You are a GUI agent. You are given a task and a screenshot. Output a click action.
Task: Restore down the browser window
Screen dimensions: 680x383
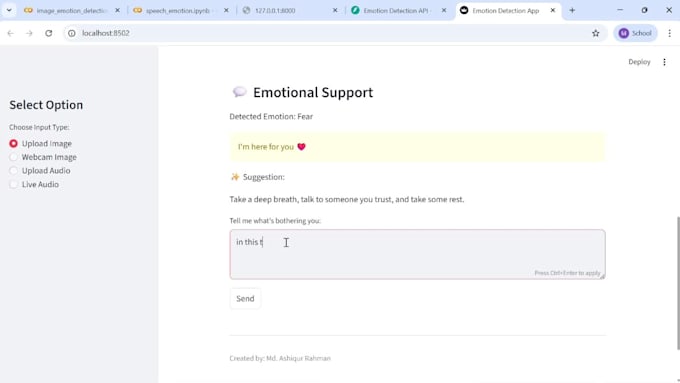point(644,10)
